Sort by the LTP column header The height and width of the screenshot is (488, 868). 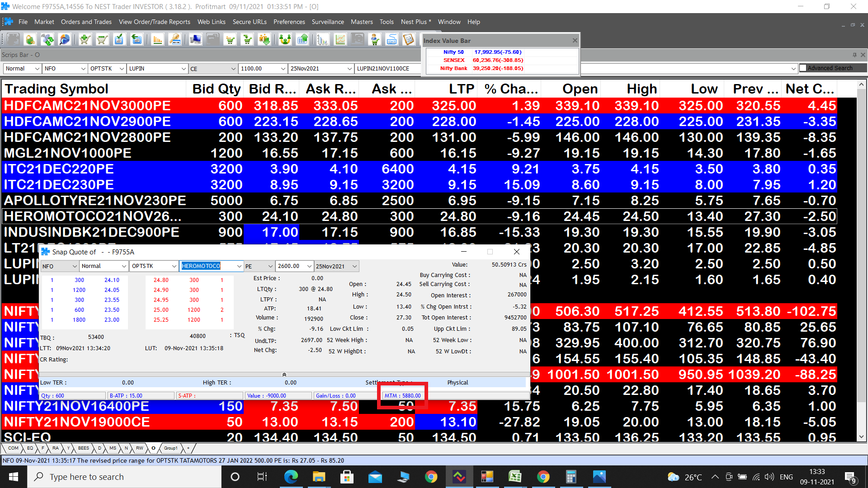tap(446, 89)
